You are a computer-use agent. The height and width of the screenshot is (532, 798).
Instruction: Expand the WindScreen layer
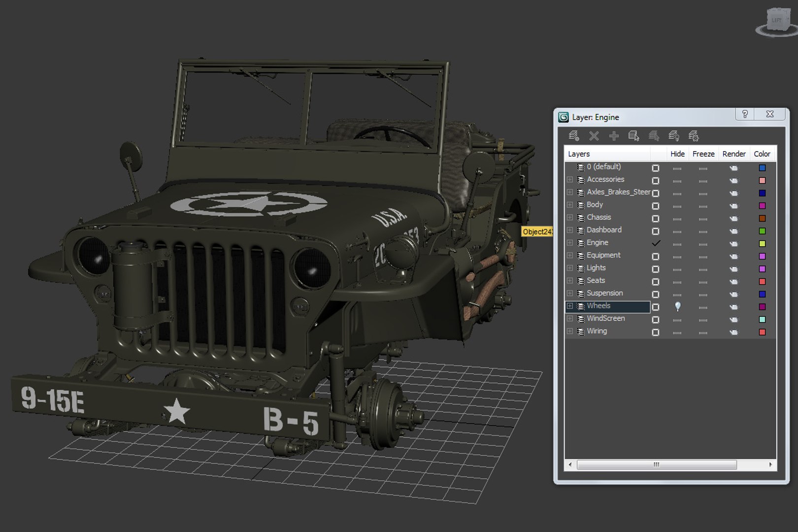570,319
